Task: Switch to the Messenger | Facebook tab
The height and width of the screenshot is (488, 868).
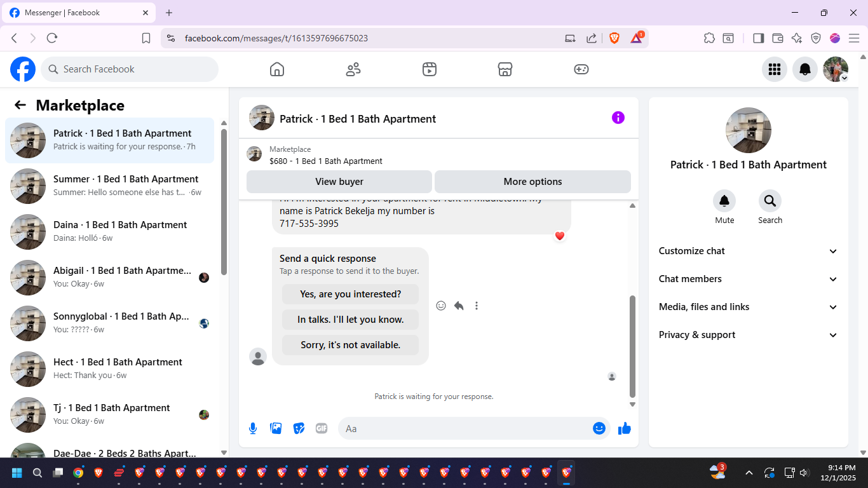Action: 79,13
